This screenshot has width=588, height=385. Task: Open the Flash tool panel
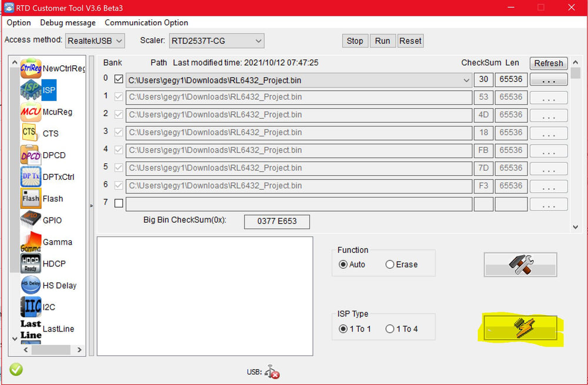[x=31, y=199]
